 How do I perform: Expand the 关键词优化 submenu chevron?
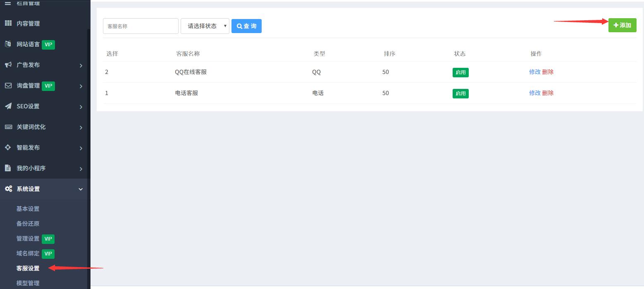pos(81,127)
